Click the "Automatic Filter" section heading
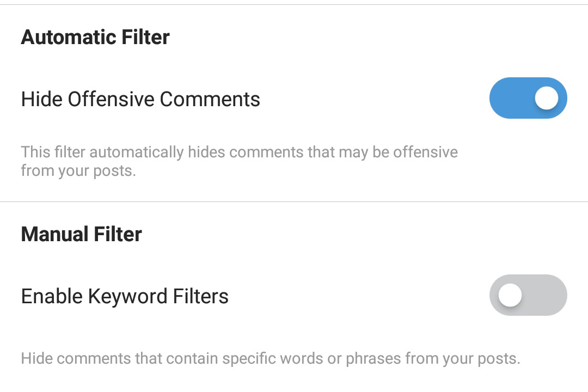 pyautogui.click(x=95, y=37)
